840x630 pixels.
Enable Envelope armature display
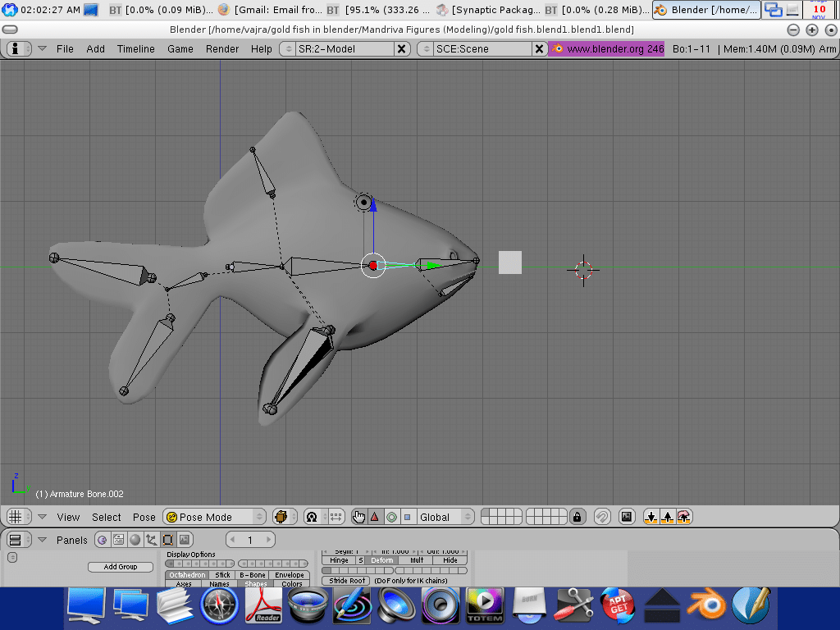coord(290,575)
